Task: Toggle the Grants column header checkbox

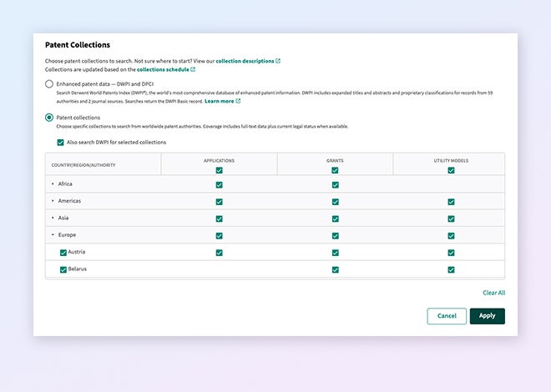Action: (x=335, y=169)
